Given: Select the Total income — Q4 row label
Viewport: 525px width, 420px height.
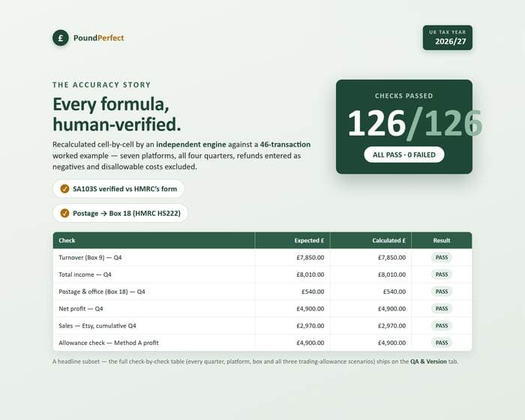Looking at the screenshot, I should coord(85,274).
